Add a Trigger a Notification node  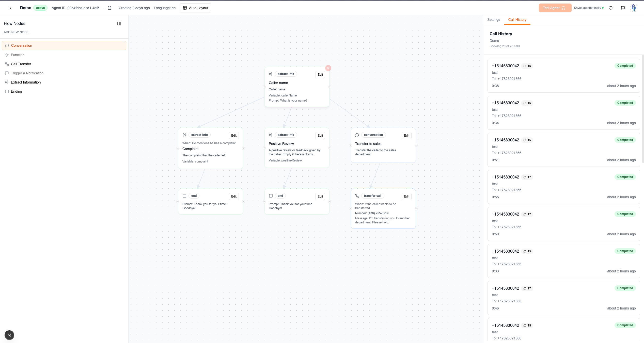tap(64, 73)
